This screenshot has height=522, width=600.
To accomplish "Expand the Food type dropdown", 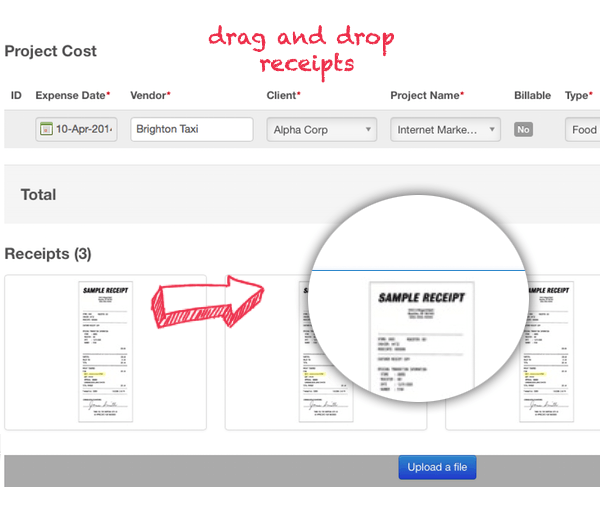I will pyautogui.click(x=583, y=129).
